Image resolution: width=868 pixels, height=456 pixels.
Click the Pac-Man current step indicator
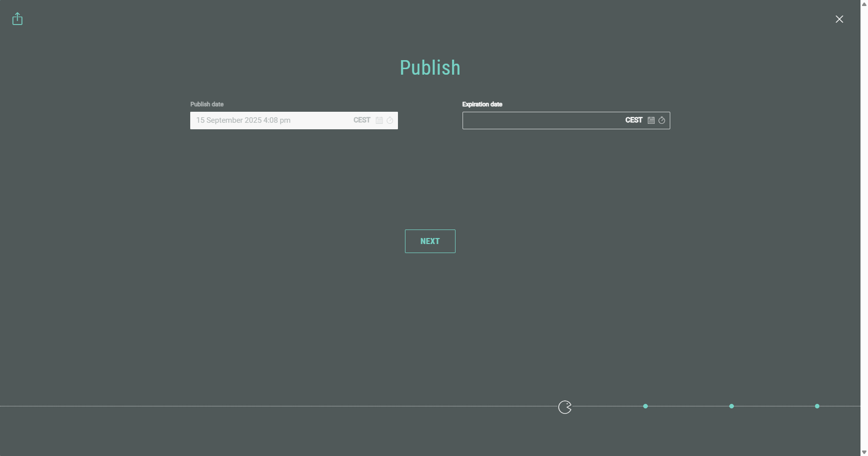[x=565, y=407]
